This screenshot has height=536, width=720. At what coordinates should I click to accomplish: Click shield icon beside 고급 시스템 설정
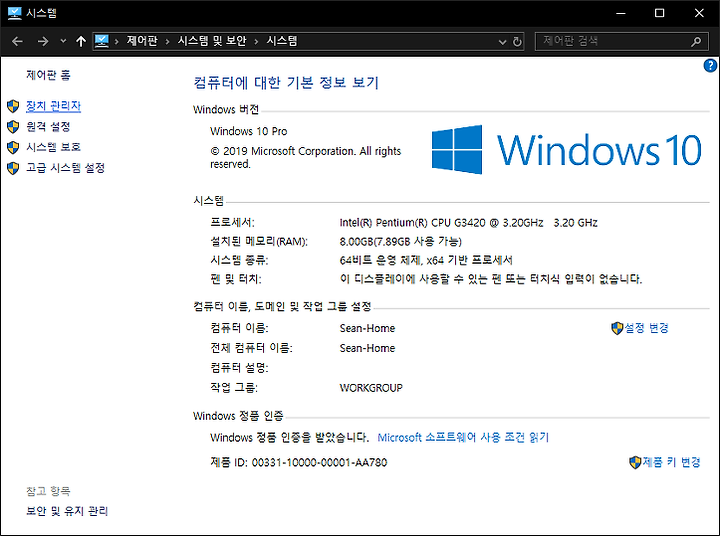click(x=13, y=168)
